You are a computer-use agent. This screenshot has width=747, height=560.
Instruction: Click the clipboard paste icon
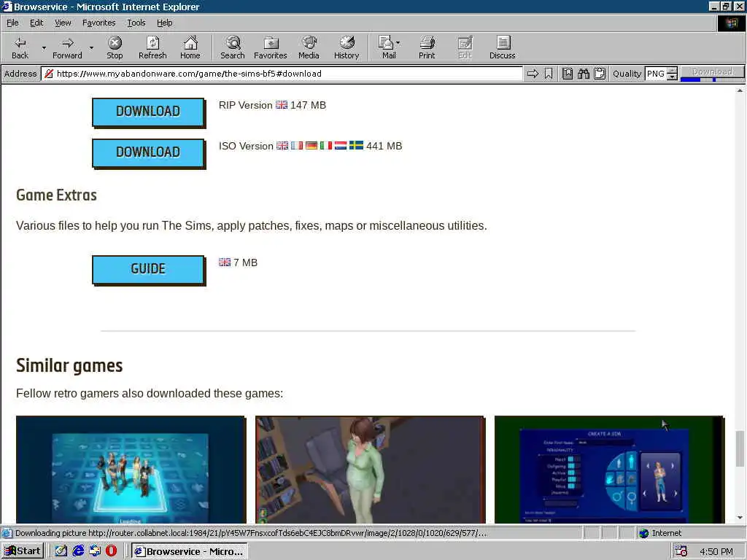[x=600, y=74]
